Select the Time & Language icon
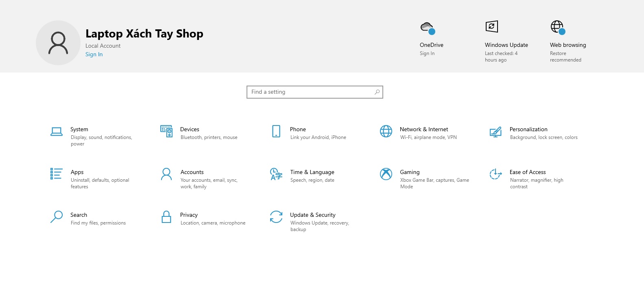Image resolution: width=644 pixels, height=282 pixels. (276, 174)
